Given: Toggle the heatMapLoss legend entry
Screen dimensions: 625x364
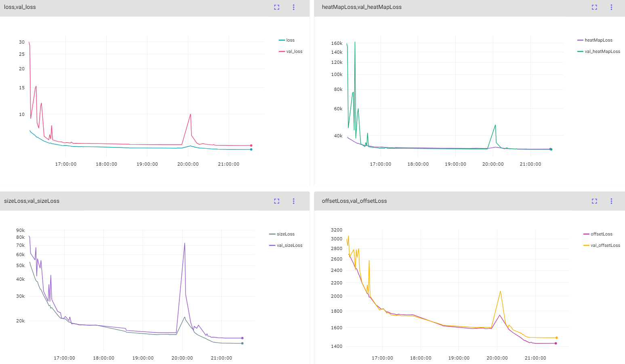Looking at the screenshot, I should click(x=595, y=40).
